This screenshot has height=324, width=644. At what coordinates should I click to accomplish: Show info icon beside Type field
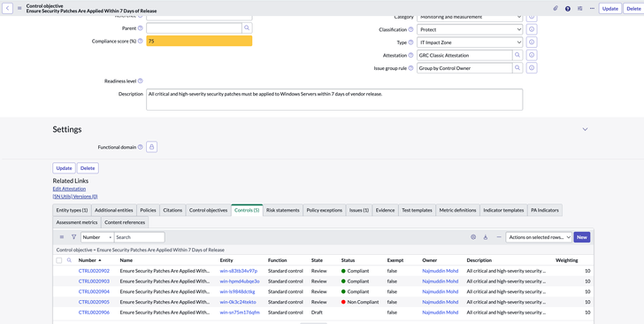(532, 42)
